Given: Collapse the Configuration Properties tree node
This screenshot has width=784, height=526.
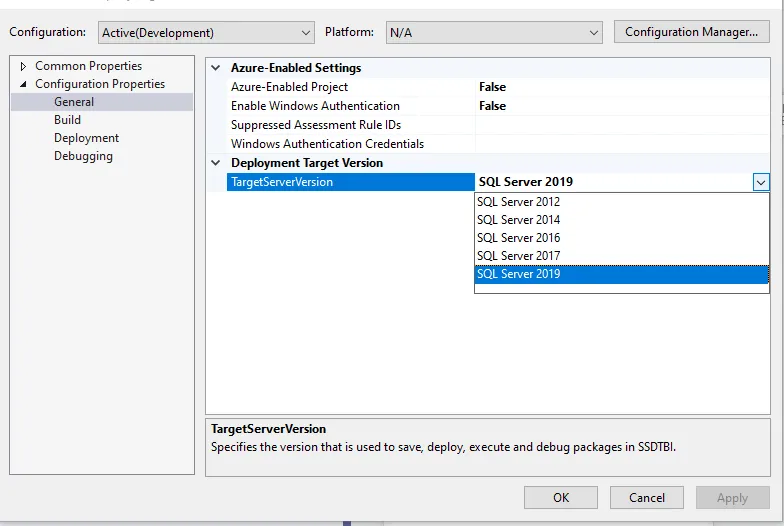Looking at the screenshot, I should click(23, 84).
